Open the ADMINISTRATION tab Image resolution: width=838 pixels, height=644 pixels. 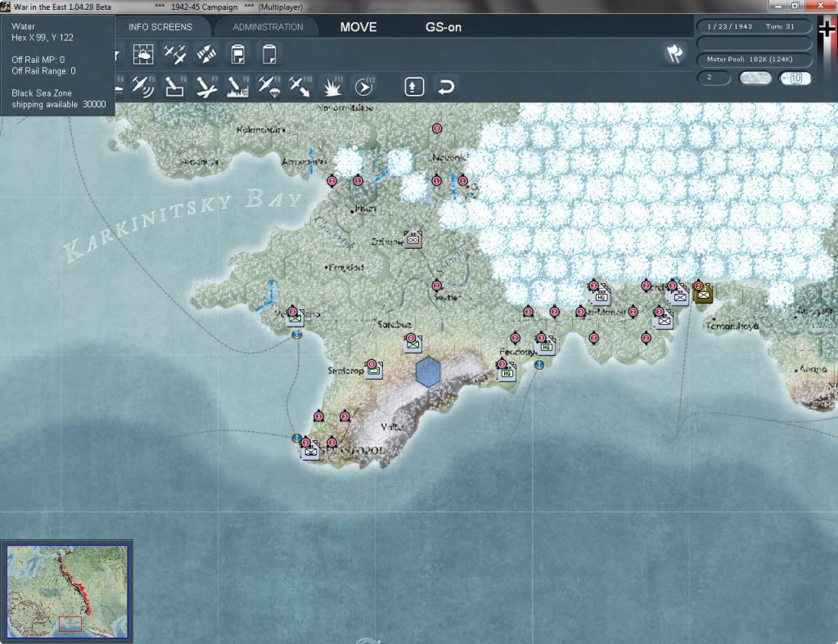268,27
